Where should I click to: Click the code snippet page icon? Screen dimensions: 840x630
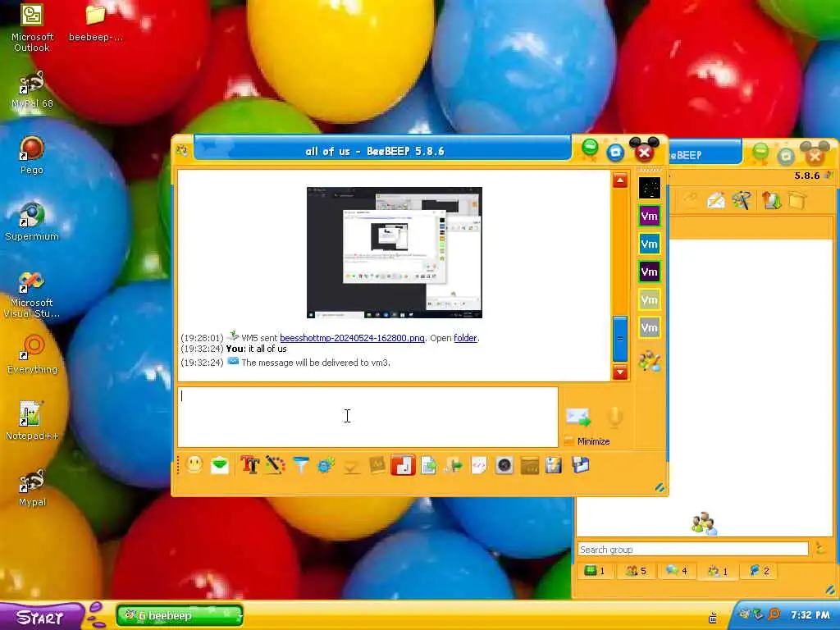click(x=479, y=465)
